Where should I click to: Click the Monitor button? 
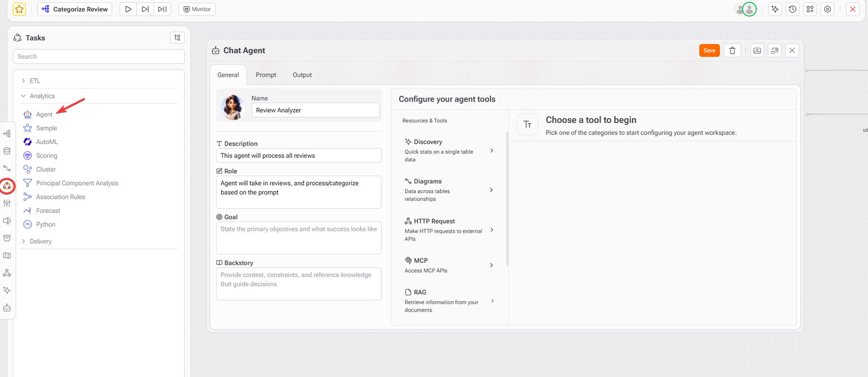(197, 9)
